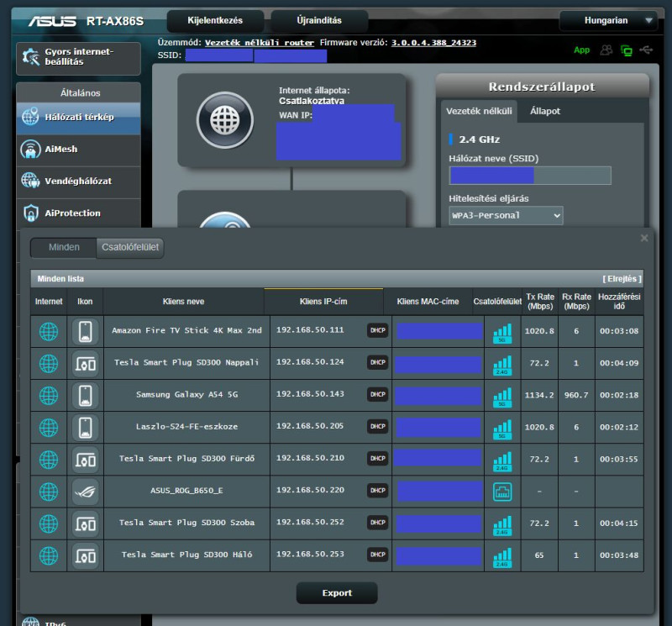Open Vendéghálózat in the sidebar
This screenshot has width=672, height=626.
pyautogui.click(x=78, y=181)
